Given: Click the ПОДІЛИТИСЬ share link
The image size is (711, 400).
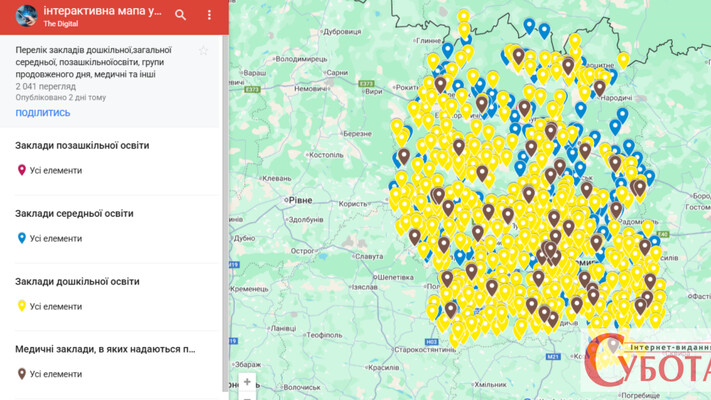Looking at the screenshot, I should 43,113.
